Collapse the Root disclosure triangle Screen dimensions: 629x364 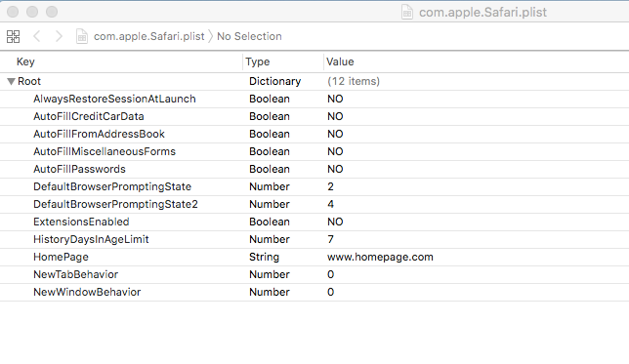[12, 81]
